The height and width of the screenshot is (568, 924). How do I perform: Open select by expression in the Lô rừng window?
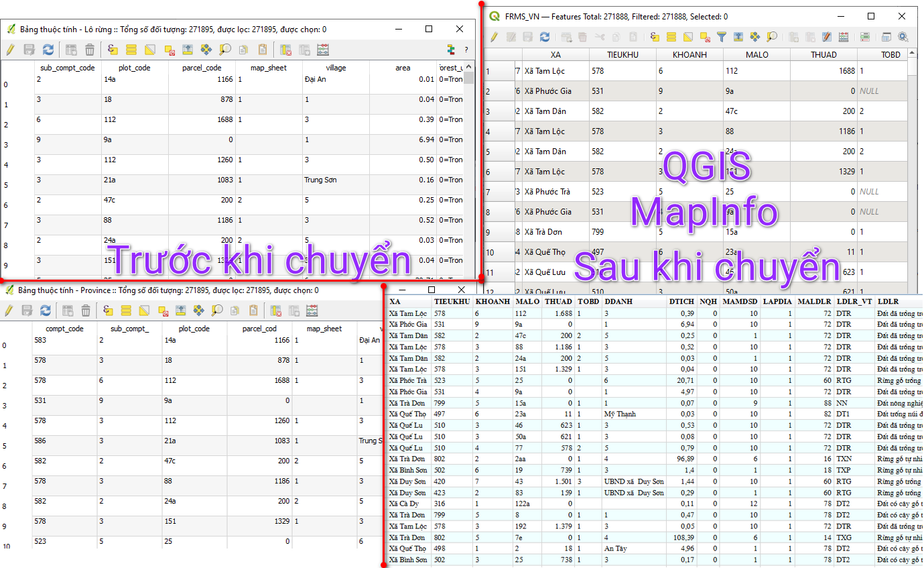point(113,49)
